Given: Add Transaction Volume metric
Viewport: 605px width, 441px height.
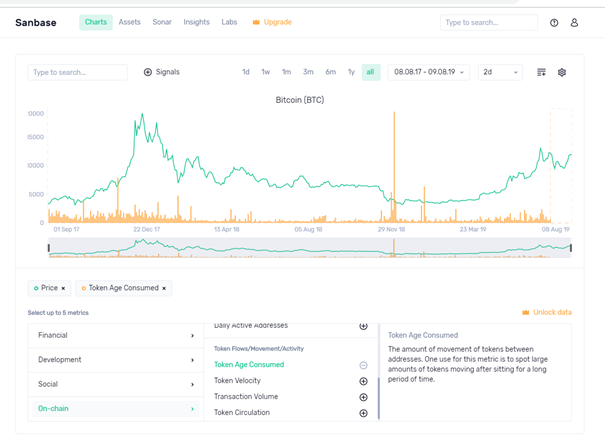Looking at the screenshot, I should point(363,397).
